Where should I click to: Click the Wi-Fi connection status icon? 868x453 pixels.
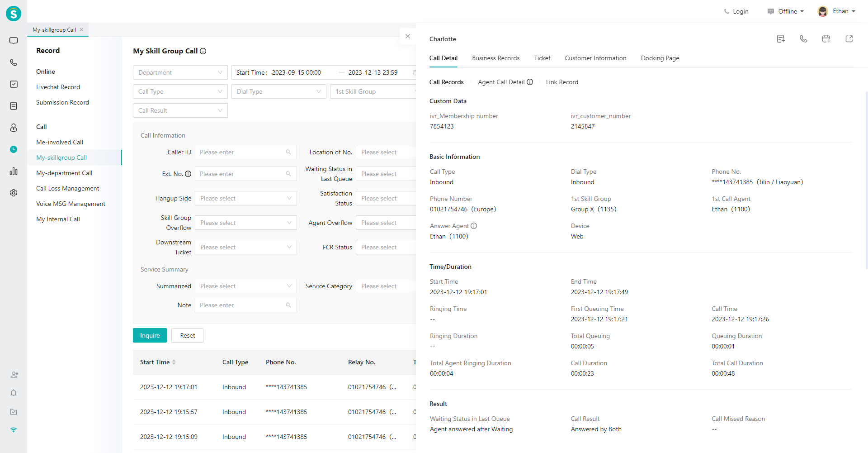tap(14, 430)
